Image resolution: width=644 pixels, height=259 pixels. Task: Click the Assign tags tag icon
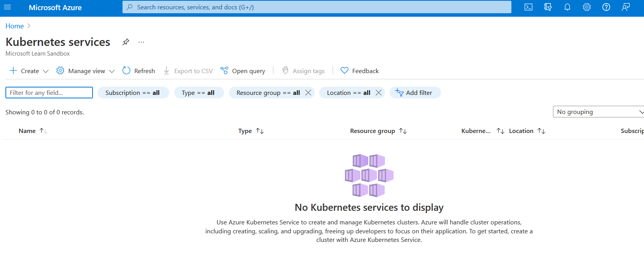[x=285, y=70]
